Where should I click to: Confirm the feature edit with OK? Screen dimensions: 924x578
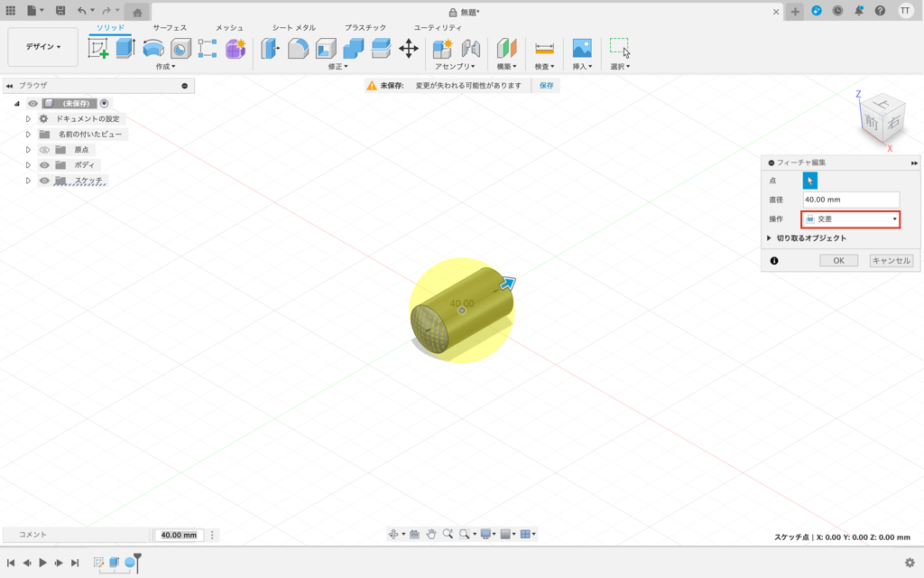pos(838,261)
